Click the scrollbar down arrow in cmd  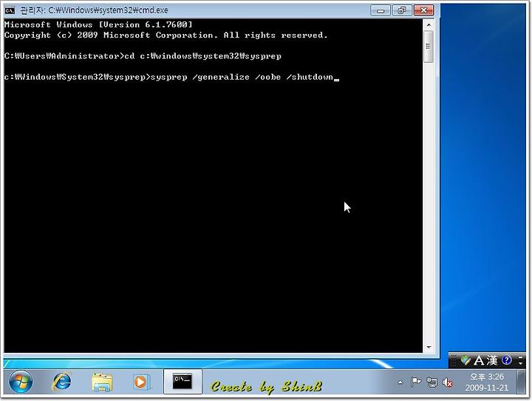coord(429,347)
